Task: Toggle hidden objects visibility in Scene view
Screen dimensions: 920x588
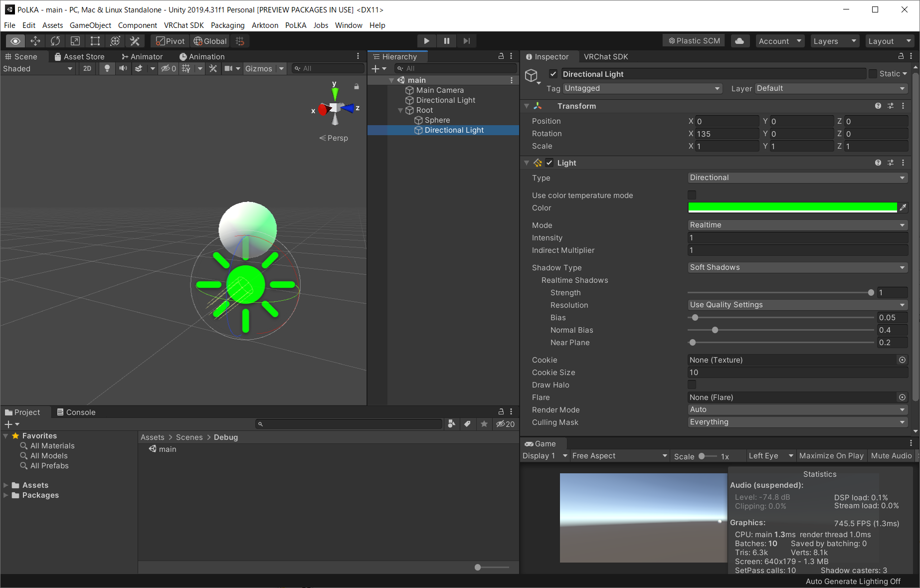Action: coord(168,68)
